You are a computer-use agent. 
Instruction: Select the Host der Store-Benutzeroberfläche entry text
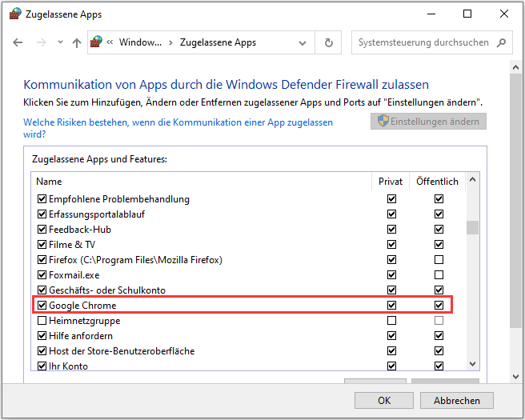122,351
